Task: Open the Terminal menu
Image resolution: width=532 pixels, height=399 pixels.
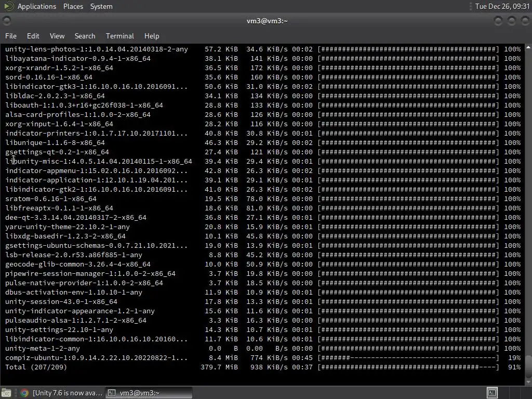Action: click(120, 36)
